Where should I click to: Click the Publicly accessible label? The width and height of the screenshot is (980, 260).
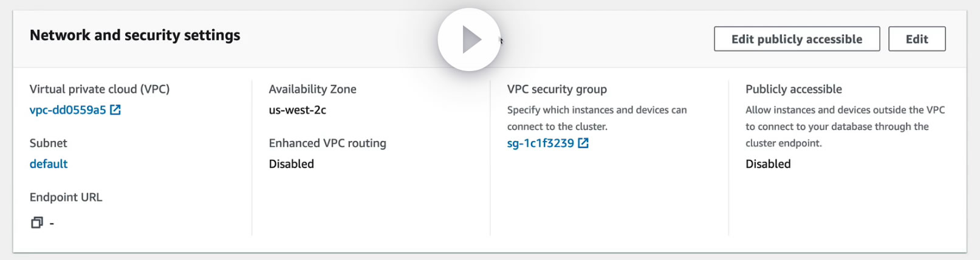793,89
